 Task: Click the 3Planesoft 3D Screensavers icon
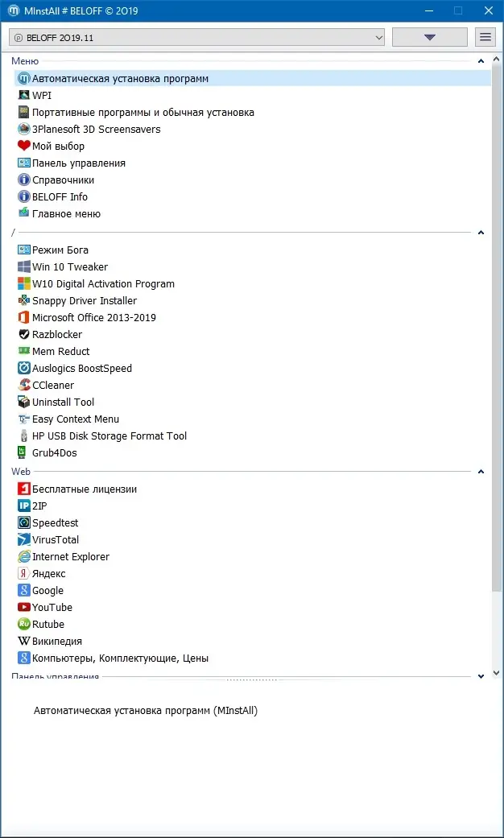coord(23,130)
